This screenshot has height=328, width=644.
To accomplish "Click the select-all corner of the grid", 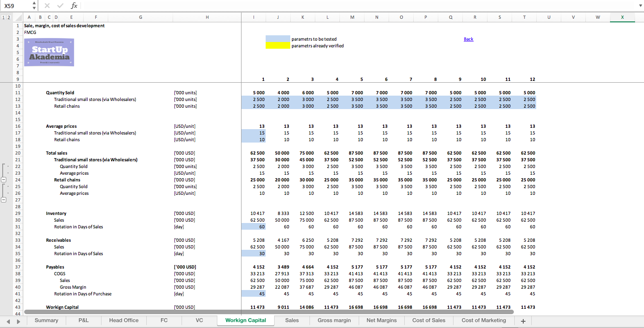I will pos(17,17).
